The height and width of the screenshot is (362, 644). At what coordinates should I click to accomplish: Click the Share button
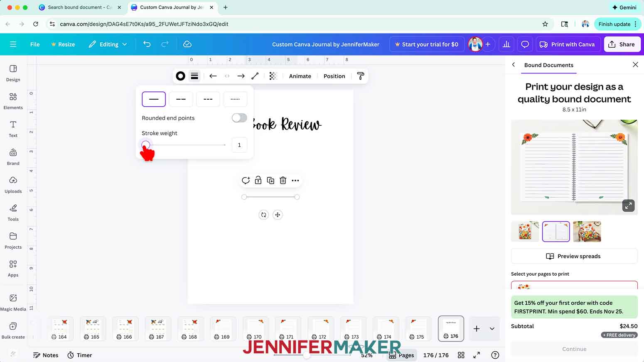click(x=622, y=44)
